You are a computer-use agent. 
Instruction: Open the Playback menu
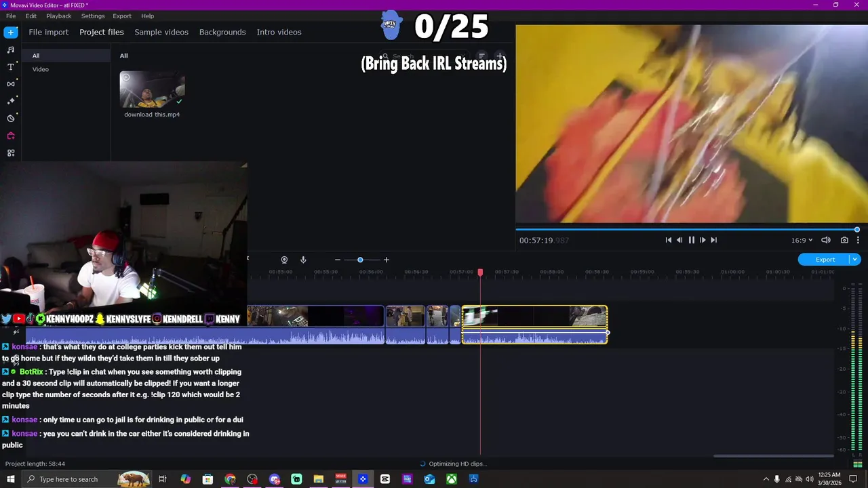tap(59, 16)
